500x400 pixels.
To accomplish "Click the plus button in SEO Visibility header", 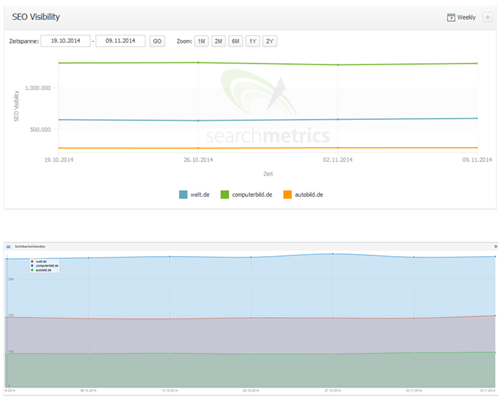I will (487, 17).
